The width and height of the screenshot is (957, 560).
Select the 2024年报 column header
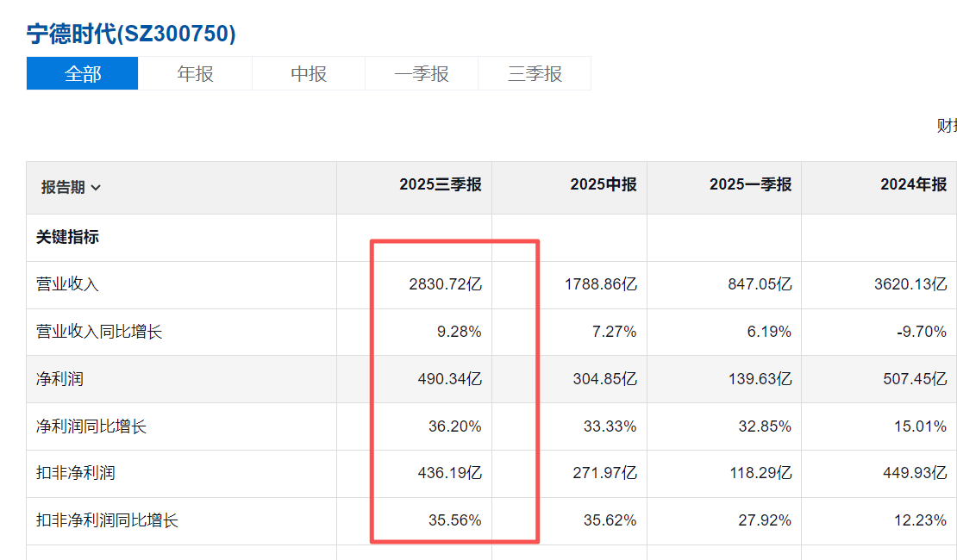913,184
